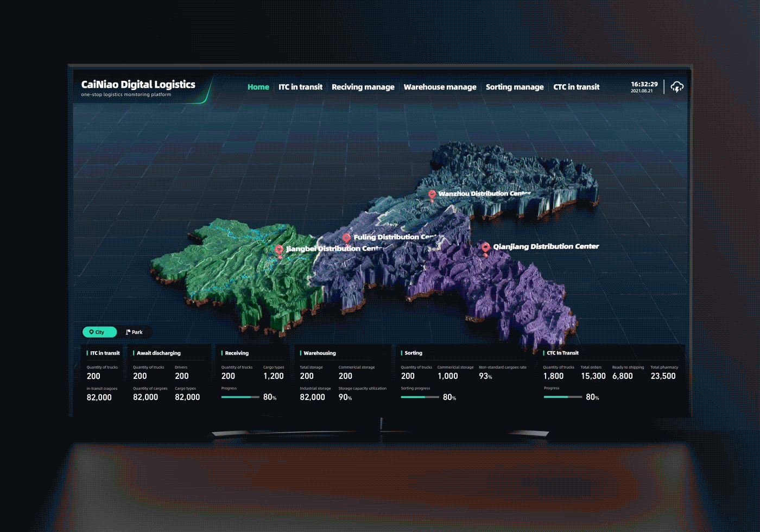Select the Qianjiang Distribution Center map pin
760x532 pixels.
coord(486,248)
